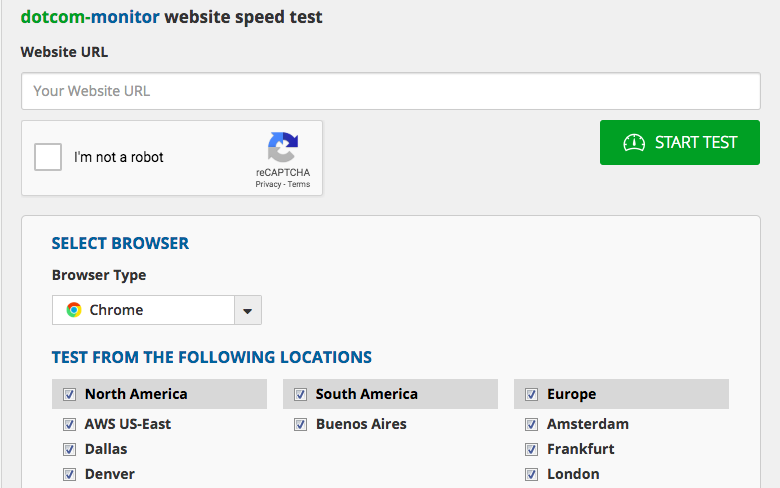Click the I'm not a robot text
780x488 pixels.
pos(118,157)
